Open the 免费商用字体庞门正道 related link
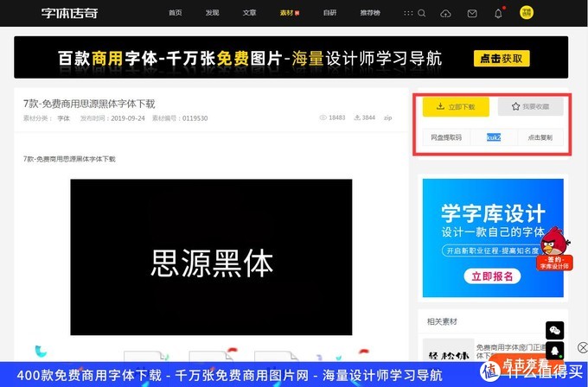588x387 pixels. pyautogui.click(x=511, y=347)
